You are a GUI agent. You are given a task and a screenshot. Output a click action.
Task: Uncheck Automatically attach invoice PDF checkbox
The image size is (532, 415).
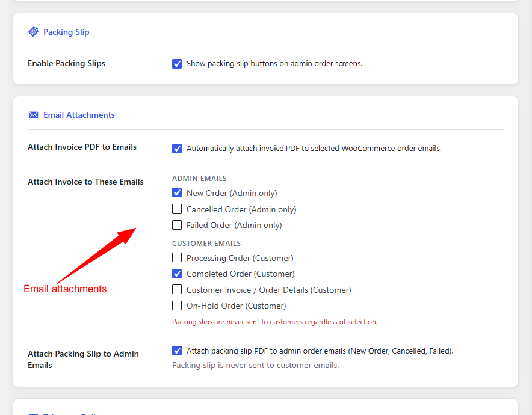[177, 148]
